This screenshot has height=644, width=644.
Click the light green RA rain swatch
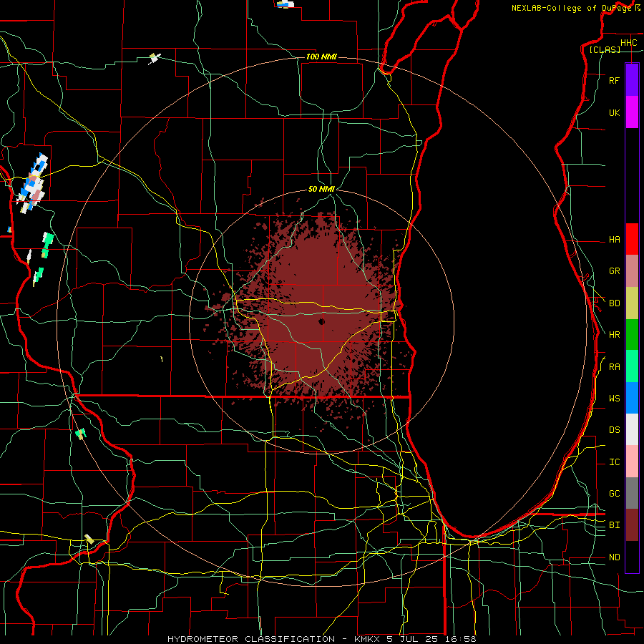click(632, 366)
